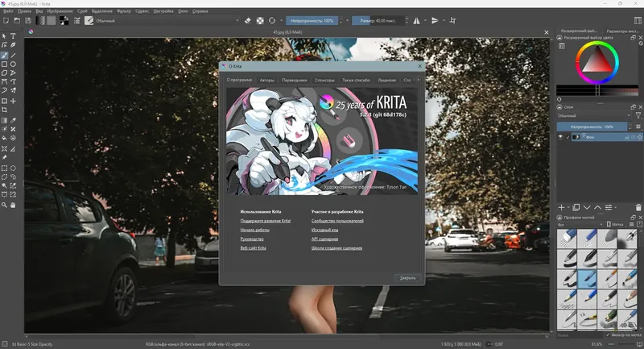Click the open file folder icon

click(x=17, y=21)
